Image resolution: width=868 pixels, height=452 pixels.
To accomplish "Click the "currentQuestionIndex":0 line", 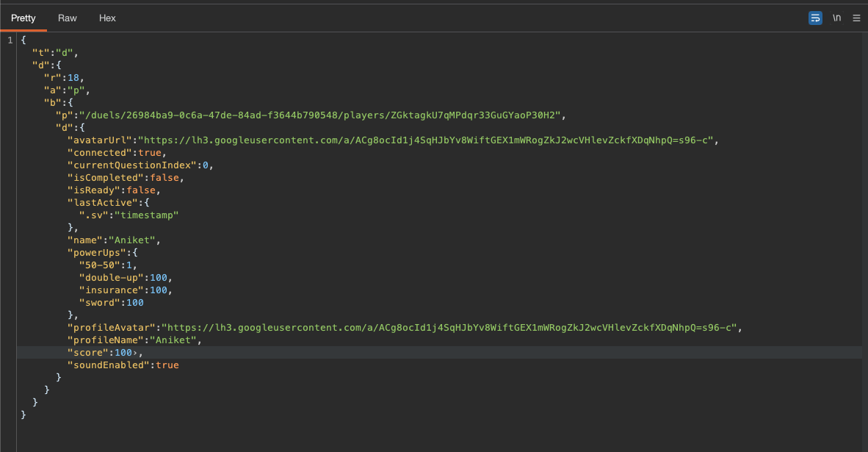I will [x=140, y=165].
